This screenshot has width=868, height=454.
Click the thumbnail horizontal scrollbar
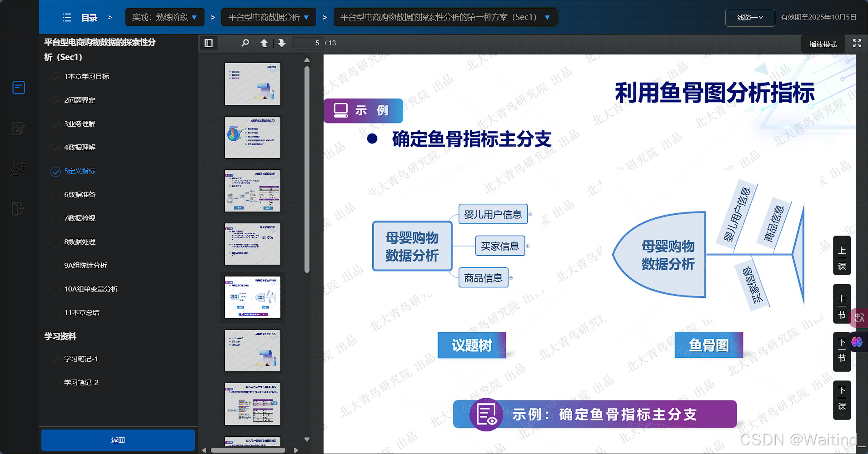tap(248, 450)
